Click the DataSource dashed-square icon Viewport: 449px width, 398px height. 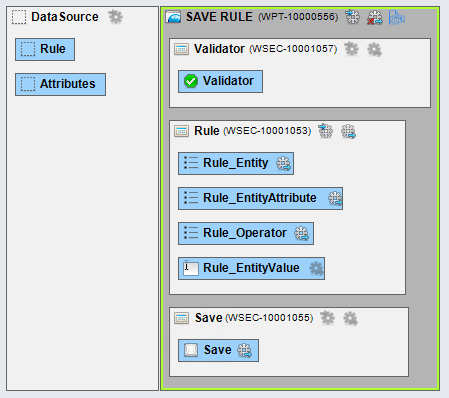point(19,17)
